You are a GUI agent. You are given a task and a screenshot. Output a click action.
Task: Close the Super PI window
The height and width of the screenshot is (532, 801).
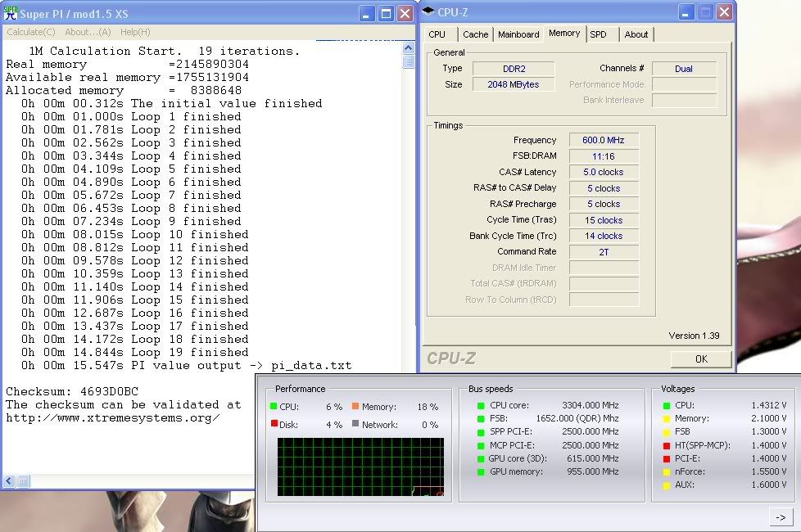[405, 14]
